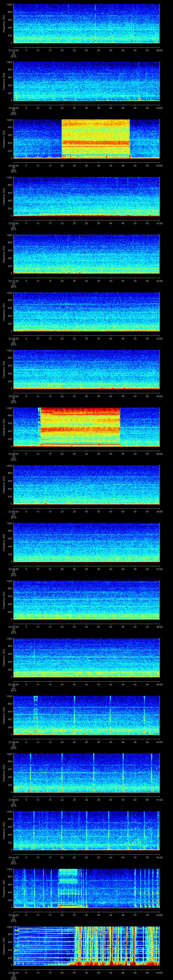
Task: Click the 15-second tick label under the 23:39 panel
Action: (x=50, y=742)
